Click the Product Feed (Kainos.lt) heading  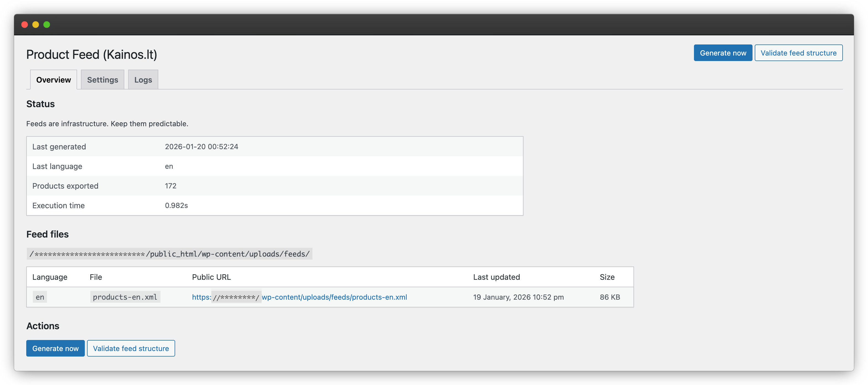coord(92,54)
